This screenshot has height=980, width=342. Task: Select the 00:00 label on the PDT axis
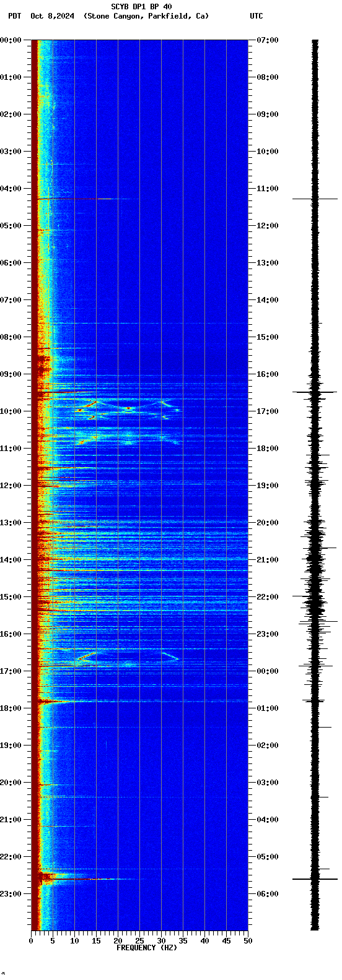pyautogui.click(x=11, y=40)
